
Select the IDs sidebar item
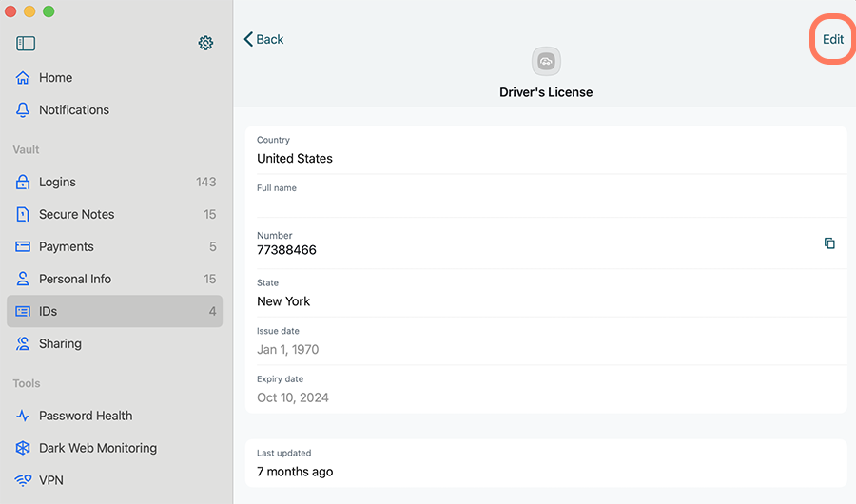(115, 311)
